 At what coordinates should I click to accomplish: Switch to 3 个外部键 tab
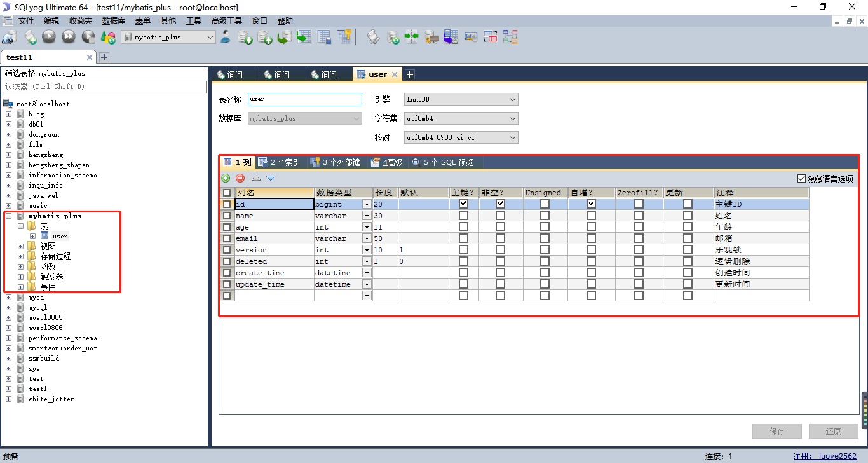(x=336, y=162)
